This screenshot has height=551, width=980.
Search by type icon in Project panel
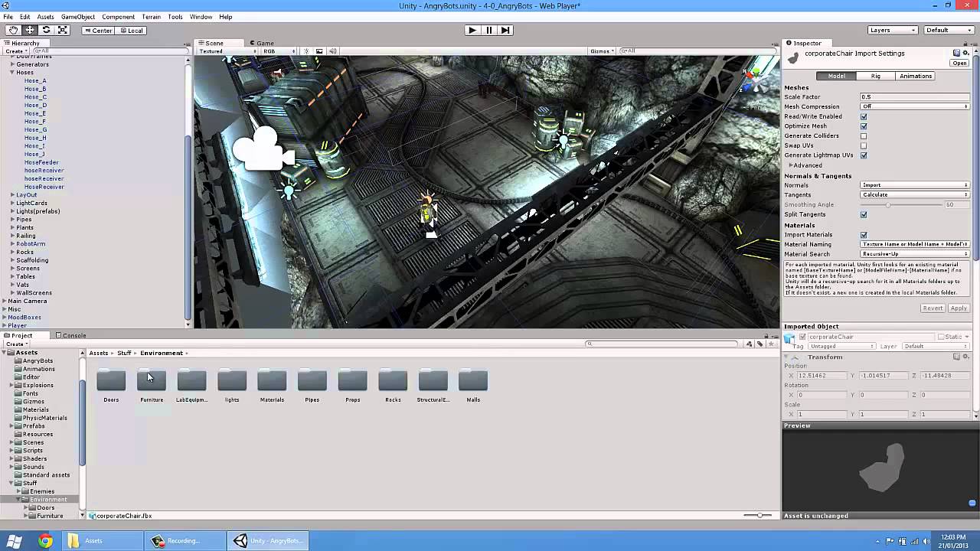(750, 344)
